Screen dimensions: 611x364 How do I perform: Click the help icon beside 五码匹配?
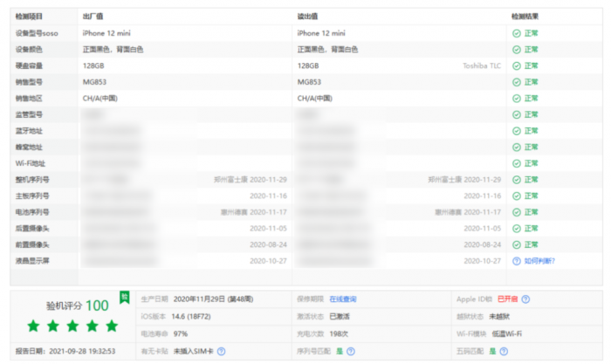tap(504, 352)
